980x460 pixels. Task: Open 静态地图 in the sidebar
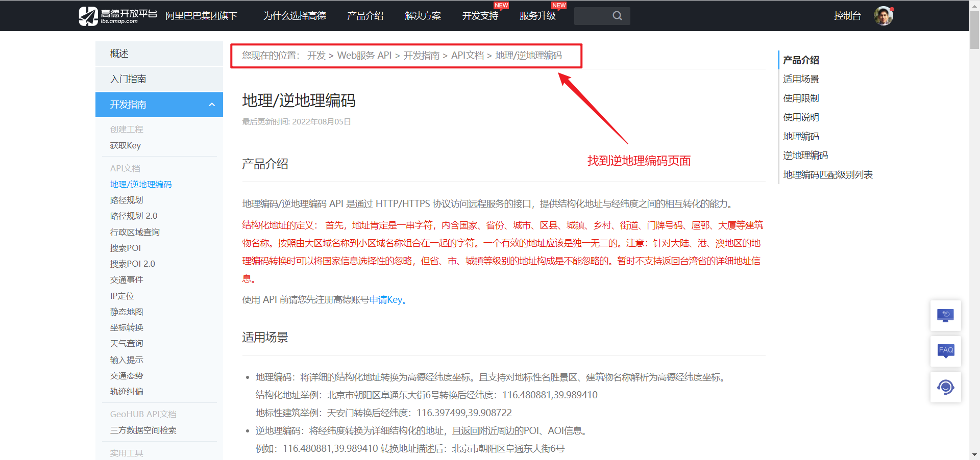click(127, 312)
